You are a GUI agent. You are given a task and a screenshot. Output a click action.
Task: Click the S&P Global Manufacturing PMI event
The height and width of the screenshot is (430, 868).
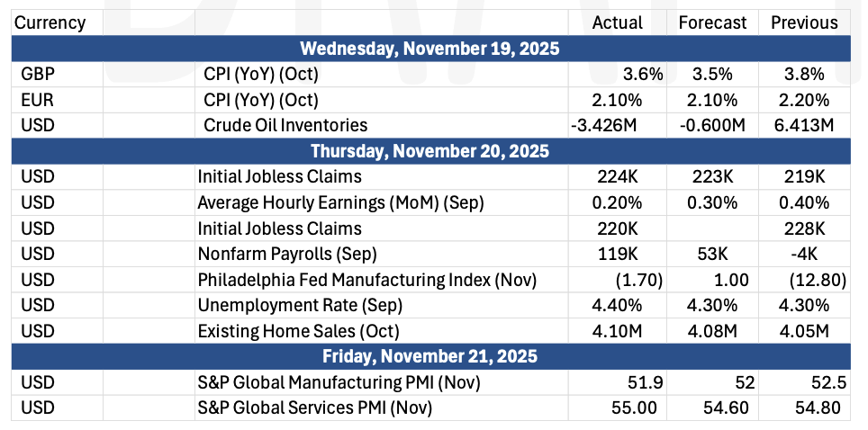click(x=339, y=383)
